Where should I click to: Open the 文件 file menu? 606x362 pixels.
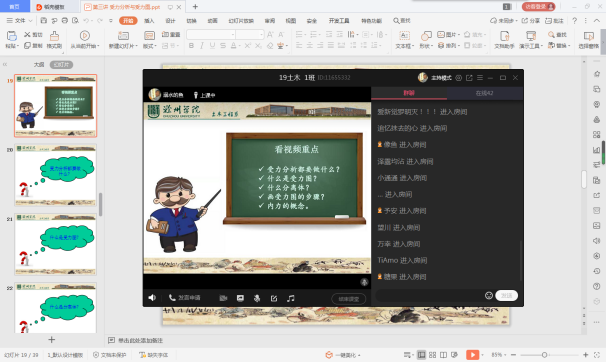pyautogui.click(x=19, y=20)
